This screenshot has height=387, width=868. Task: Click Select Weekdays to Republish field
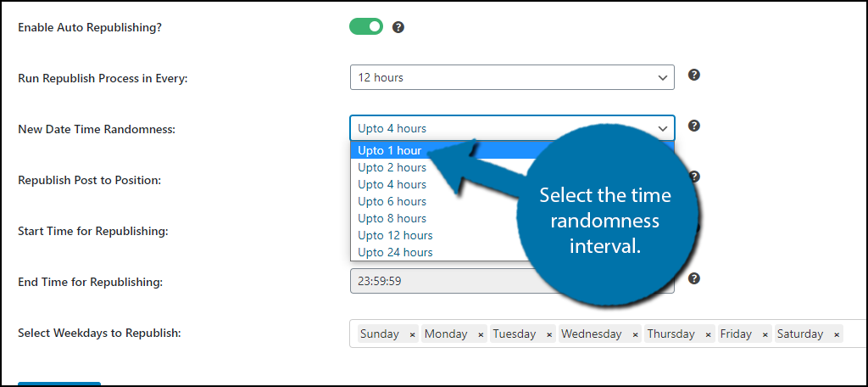pos(850,334)
